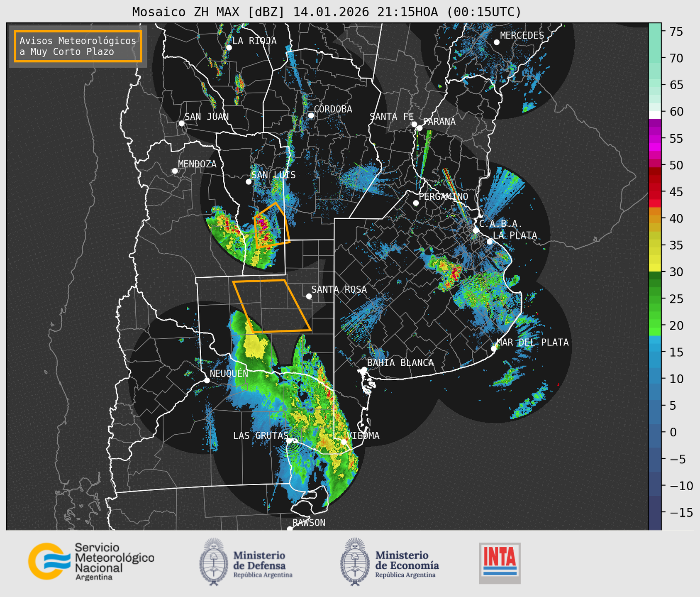The width and height of the screenshot is (700, 597).
Task: Click the magenta 55 dBZ colorbar segment
Action: [x=655, y=138]
